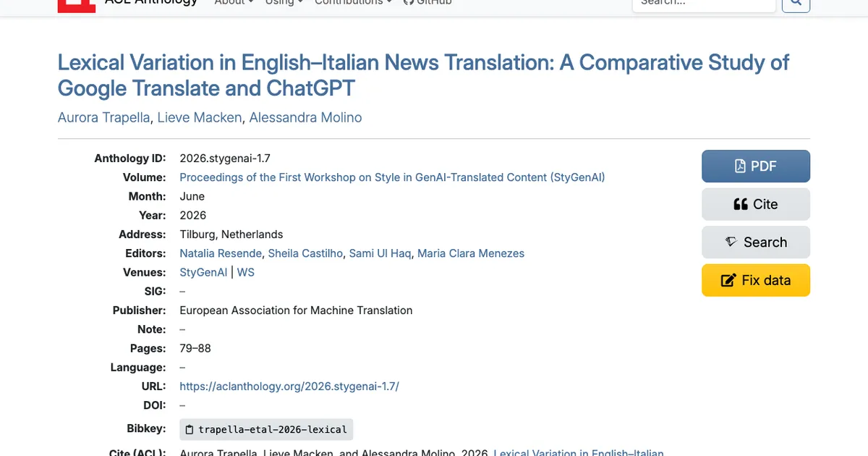Click the year value 2026
The width and height of the screenshot is (868, 456).
point(193,215)
